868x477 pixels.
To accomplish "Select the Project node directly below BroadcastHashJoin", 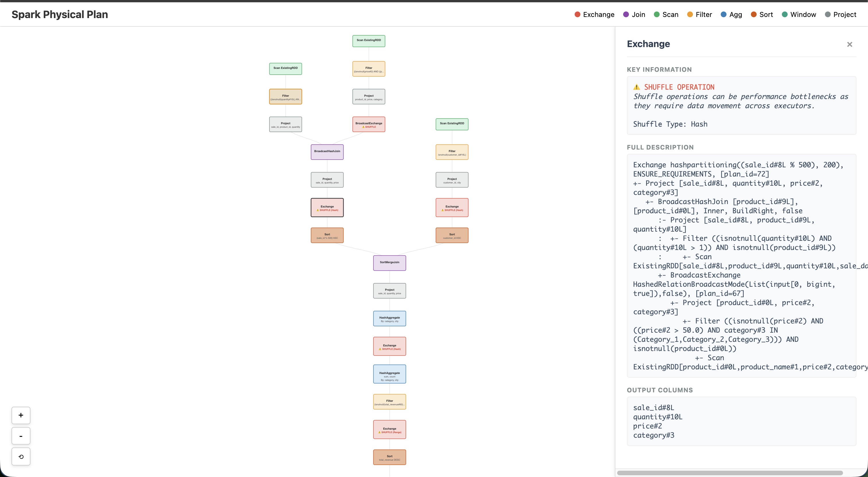I will coord(327,180).
